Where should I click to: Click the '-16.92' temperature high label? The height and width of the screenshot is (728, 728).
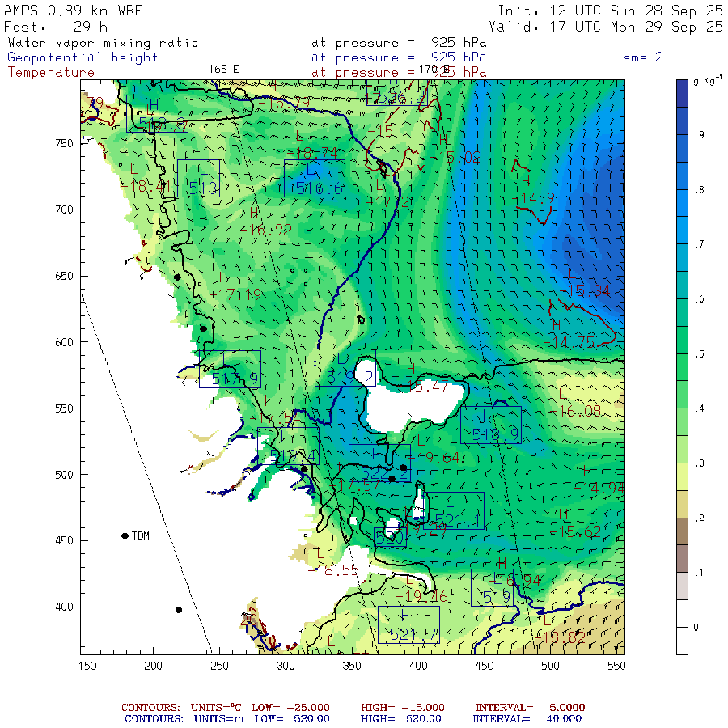click(x=265, y=230)
